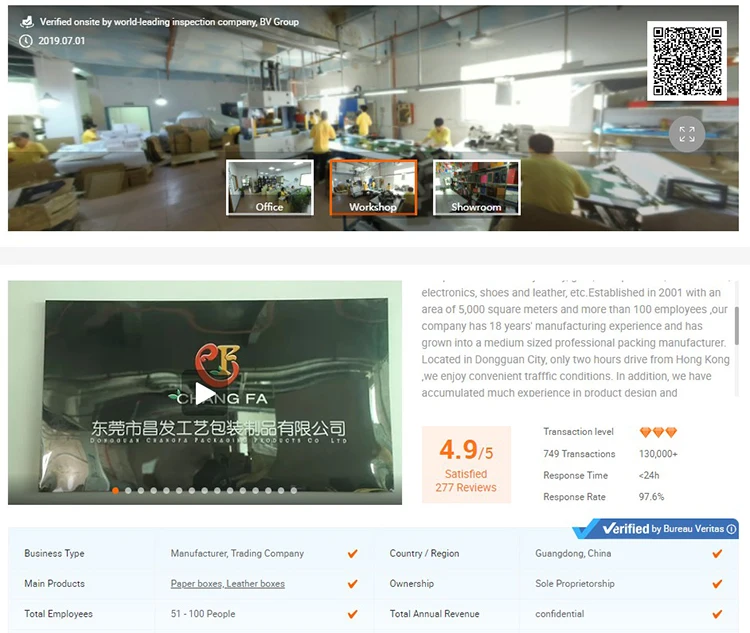Click the company description scrollbar

[737, 325]
